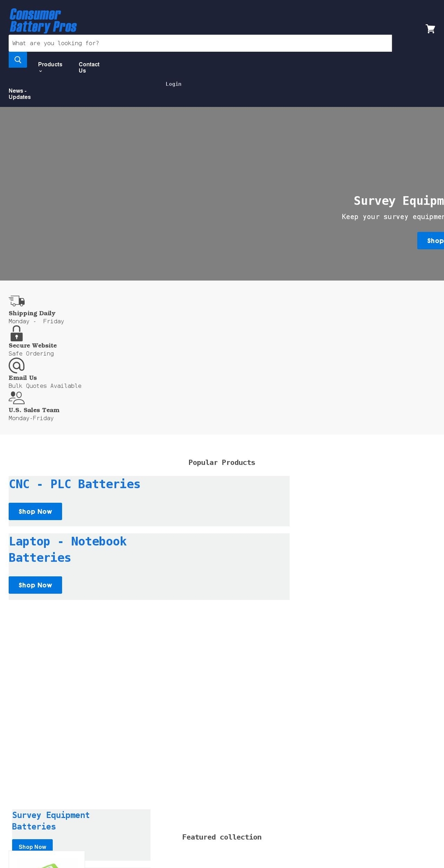
Task: Click the 'Safe Ordering' text
Action: (31, 354)
